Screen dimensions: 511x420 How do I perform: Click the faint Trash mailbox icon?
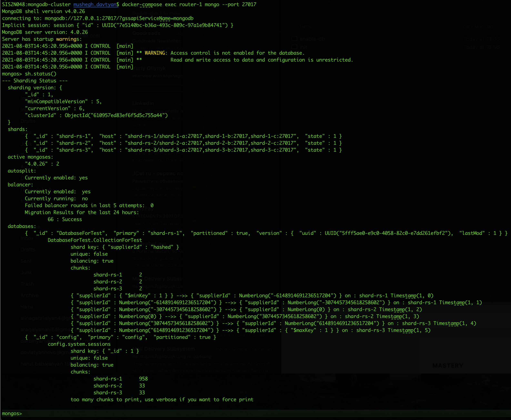pyautogui.click(x=14, y=284)
